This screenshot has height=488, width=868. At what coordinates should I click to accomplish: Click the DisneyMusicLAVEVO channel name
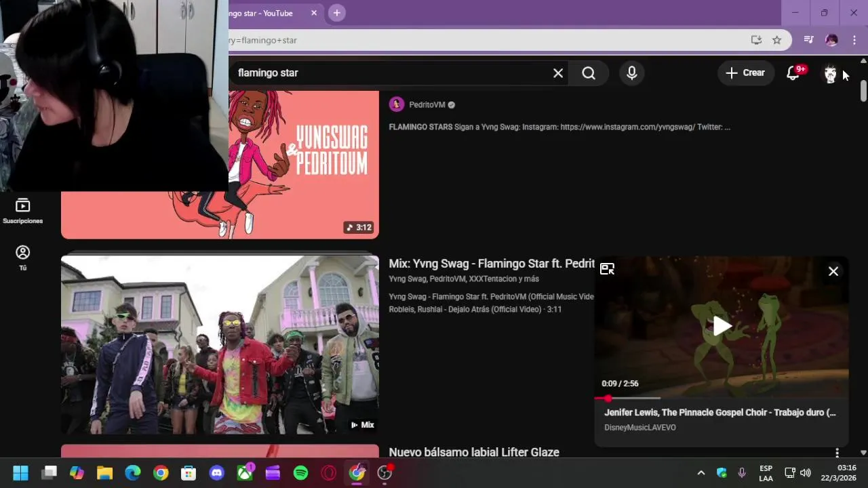[640, 428]
